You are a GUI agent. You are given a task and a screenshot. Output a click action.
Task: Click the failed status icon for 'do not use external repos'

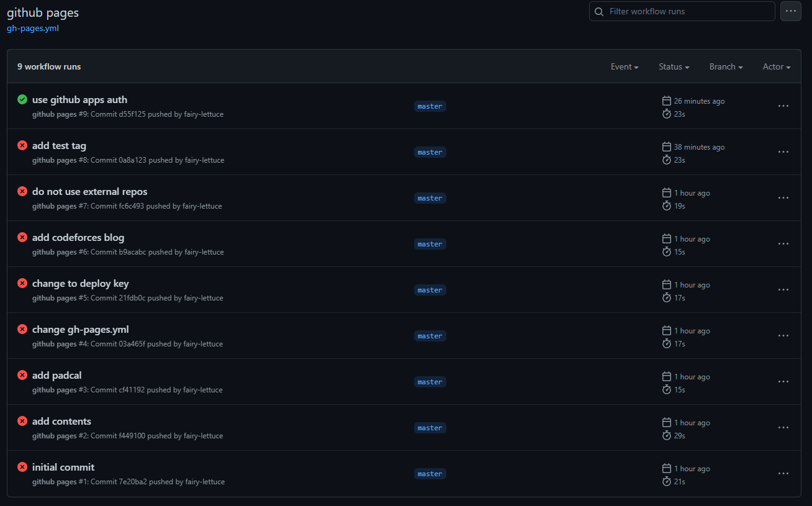tap(22, 191)
